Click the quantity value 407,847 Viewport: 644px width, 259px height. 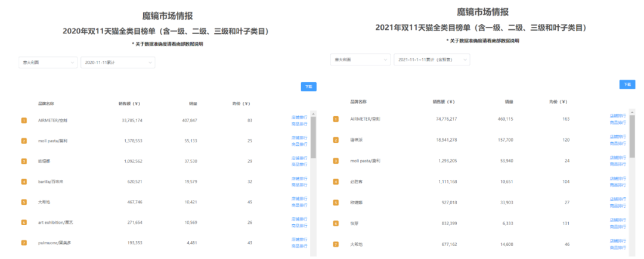tap(189, 120)
